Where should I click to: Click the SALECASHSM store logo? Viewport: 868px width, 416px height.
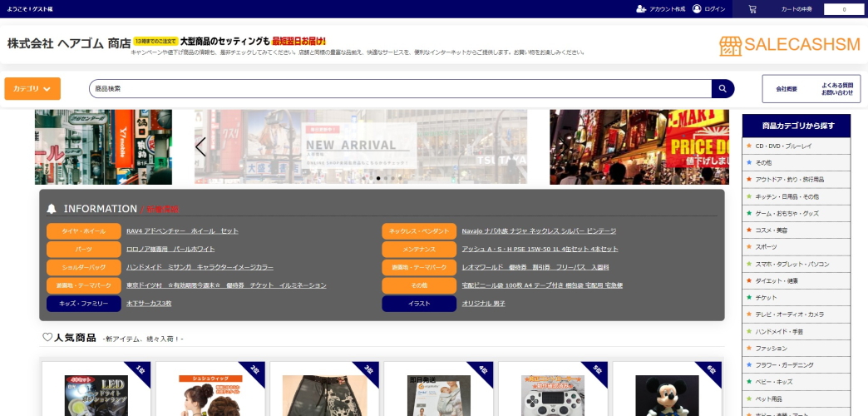(789, 45)
